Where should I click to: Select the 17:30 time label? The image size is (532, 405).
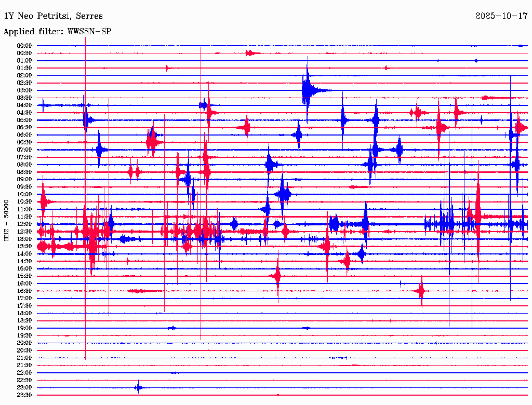[24, 306]
